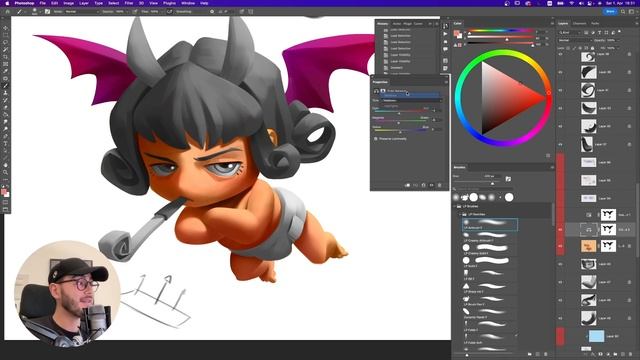
Task: Select the highlighted brush preset in LP Sketches
Action: click(x=490, y=224)
